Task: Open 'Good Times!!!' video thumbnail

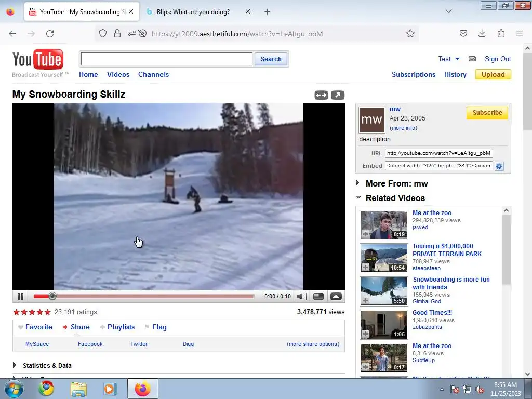Action: [384, 325]
